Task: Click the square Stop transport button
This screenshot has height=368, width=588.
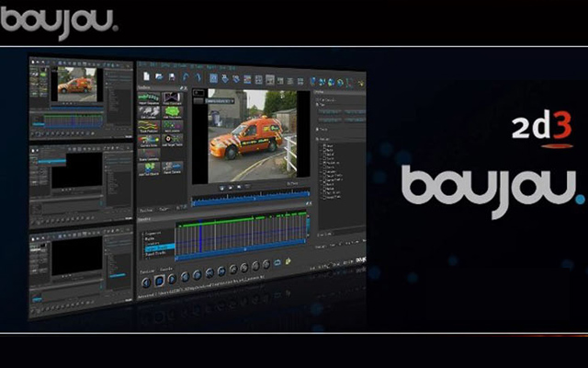Action: tap(159, 280)
